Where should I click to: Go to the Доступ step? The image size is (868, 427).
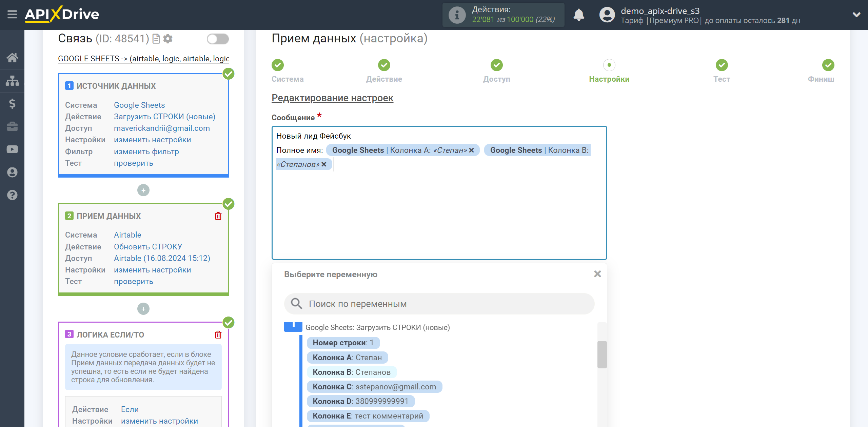[497, 65]
